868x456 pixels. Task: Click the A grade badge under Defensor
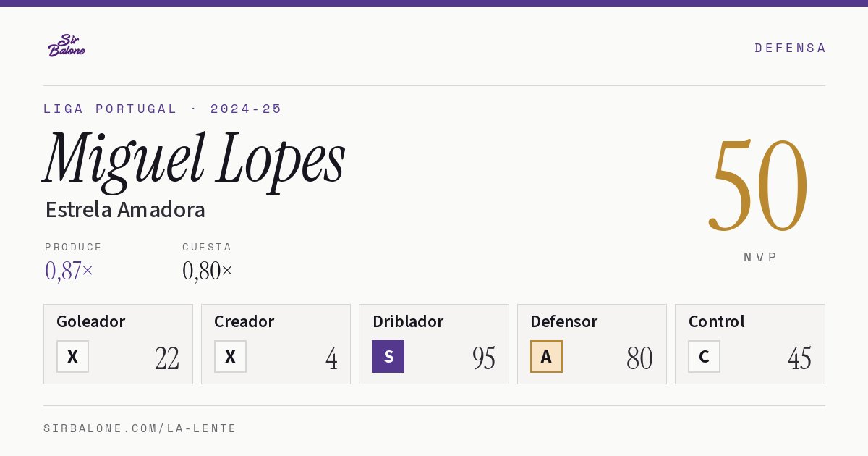[546, 356]
